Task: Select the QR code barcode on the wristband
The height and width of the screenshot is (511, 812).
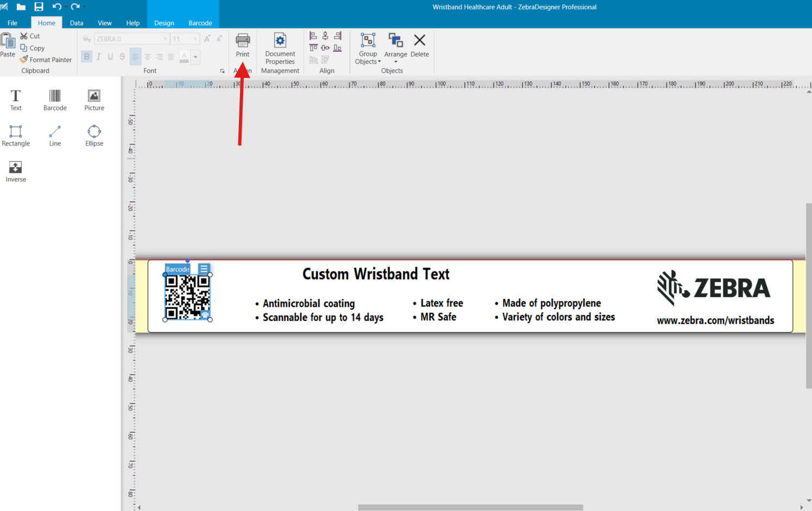Action: click(x=187, y=297)
